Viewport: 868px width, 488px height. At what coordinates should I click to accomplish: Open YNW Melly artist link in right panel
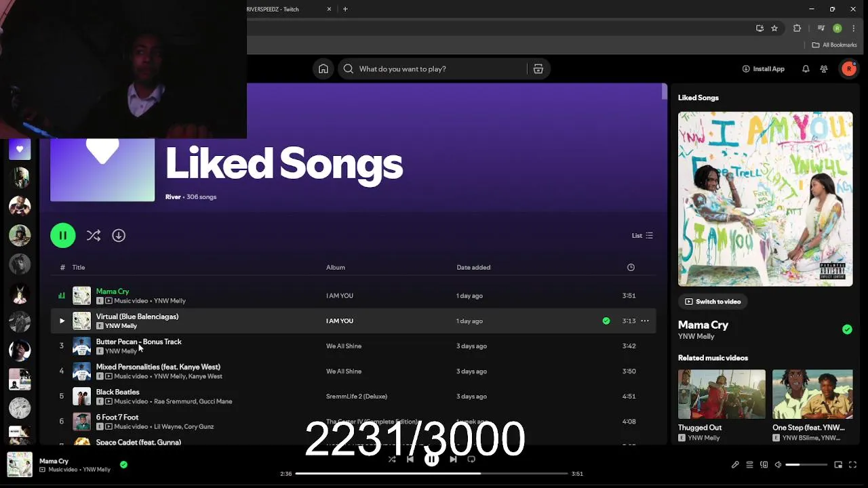point(696,336)
